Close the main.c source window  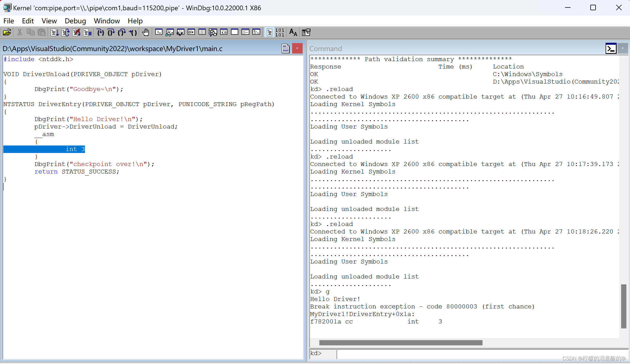click(297, 48)
